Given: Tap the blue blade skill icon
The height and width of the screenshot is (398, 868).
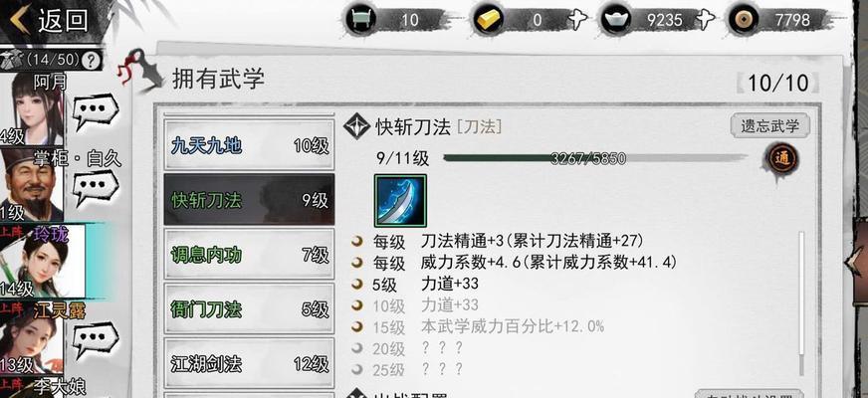Looking at the screenshot, I should 400,200.
